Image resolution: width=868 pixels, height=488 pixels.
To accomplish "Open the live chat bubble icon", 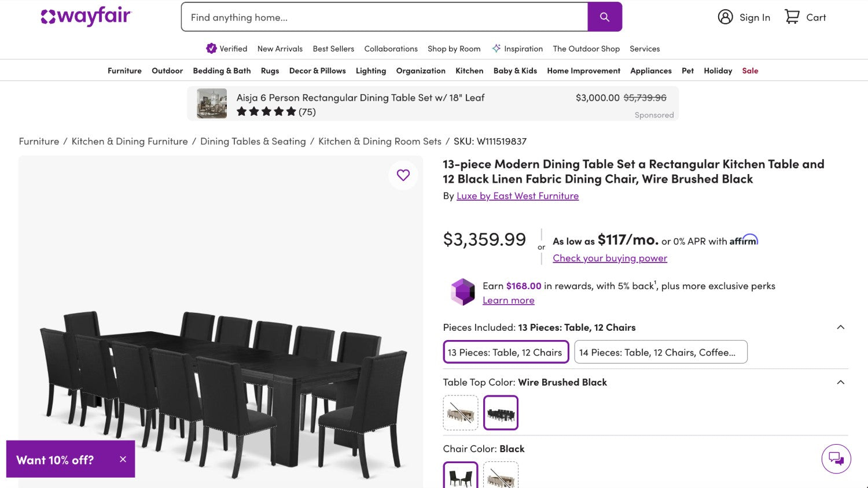I will coord(836,459).
